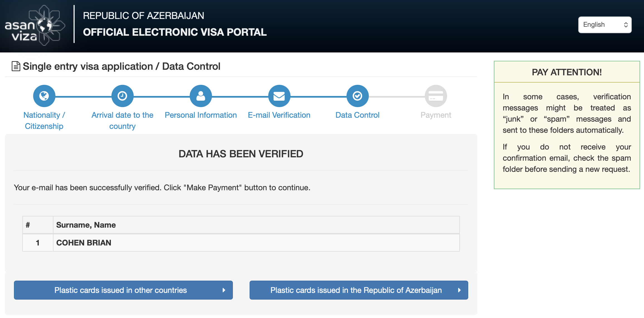Click the Nationality globe step icon

44,96
